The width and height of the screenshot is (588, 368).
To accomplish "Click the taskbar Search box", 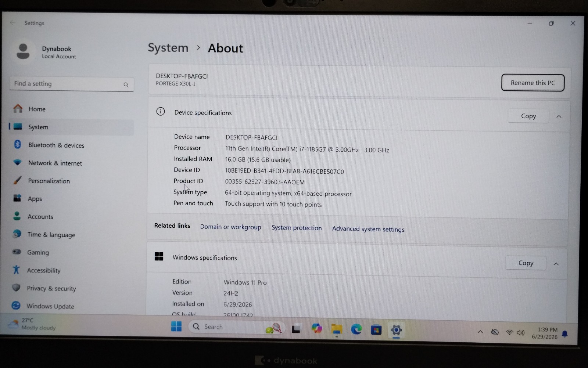I will coord(236,327).
